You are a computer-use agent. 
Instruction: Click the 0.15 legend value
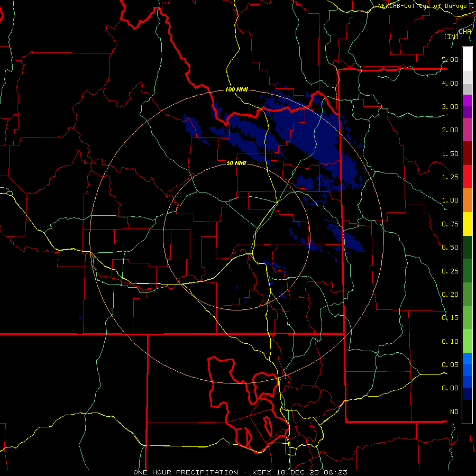[x=450, y=318]
